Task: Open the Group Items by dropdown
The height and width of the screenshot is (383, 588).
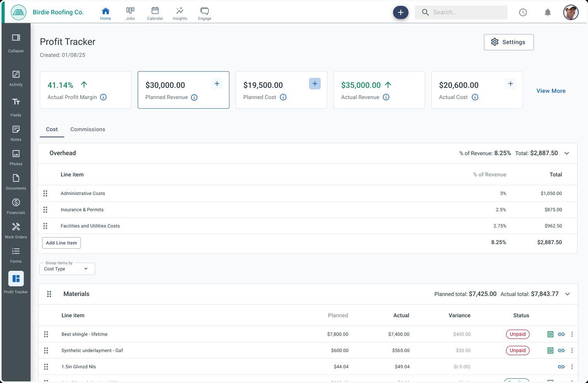Action: [67, 269]
